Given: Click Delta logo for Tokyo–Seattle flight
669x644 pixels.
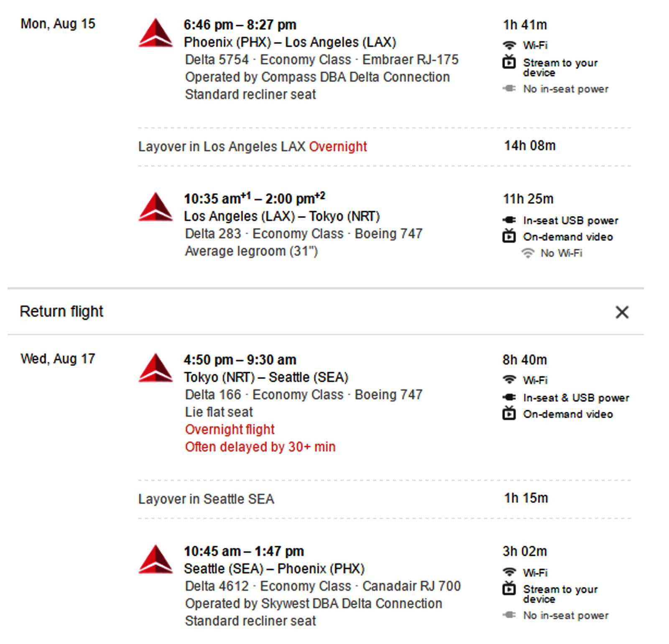Looking at the screenshot, I should click(x=156, y=368).
